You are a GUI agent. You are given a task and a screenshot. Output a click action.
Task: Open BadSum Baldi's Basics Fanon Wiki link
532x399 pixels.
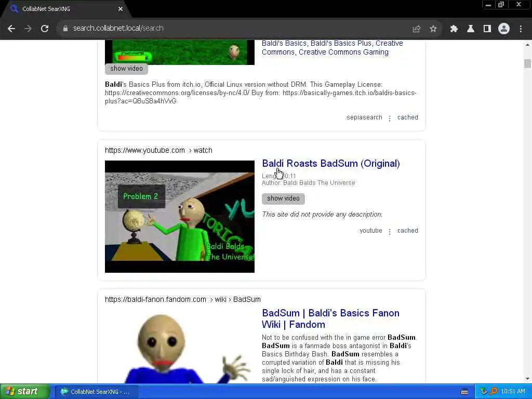point(330,318)
